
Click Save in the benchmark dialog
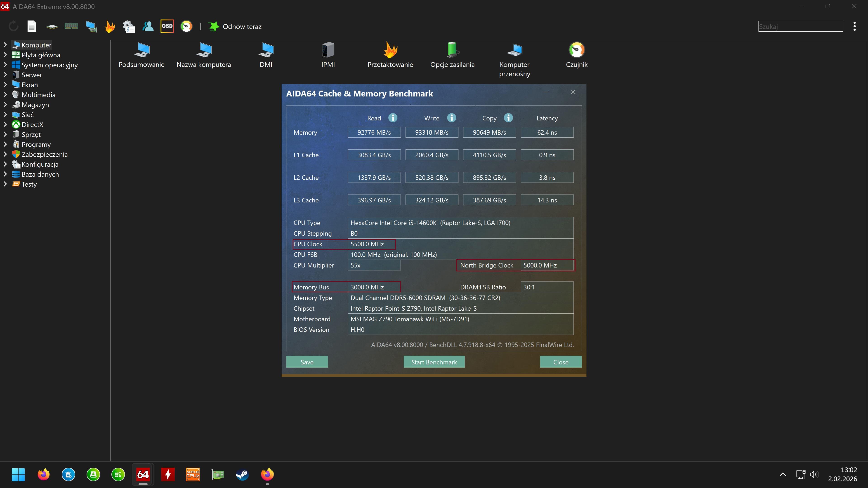coord(307,362)
